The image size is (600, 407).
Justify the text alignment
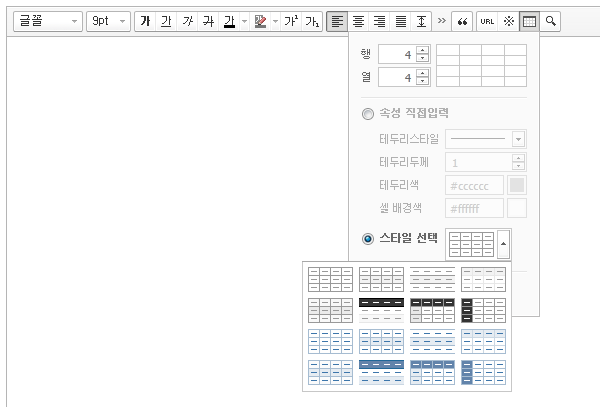(x=401, y=21)
